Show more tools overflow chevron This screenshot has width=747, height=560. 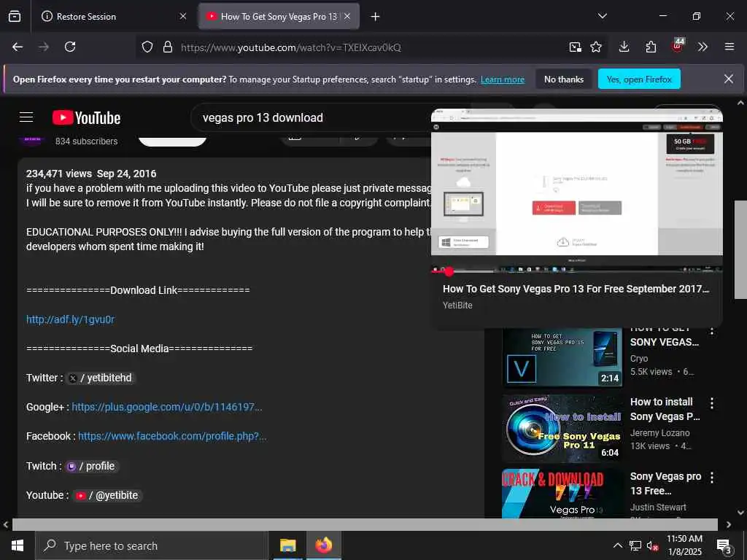coord(703,47)
